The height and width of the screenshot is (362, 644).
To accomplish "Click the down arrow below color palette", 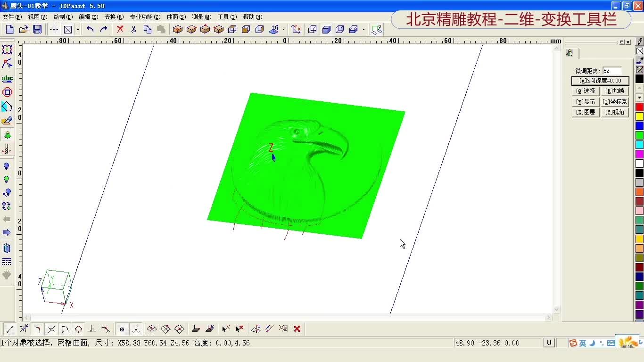I will point(639,97).
